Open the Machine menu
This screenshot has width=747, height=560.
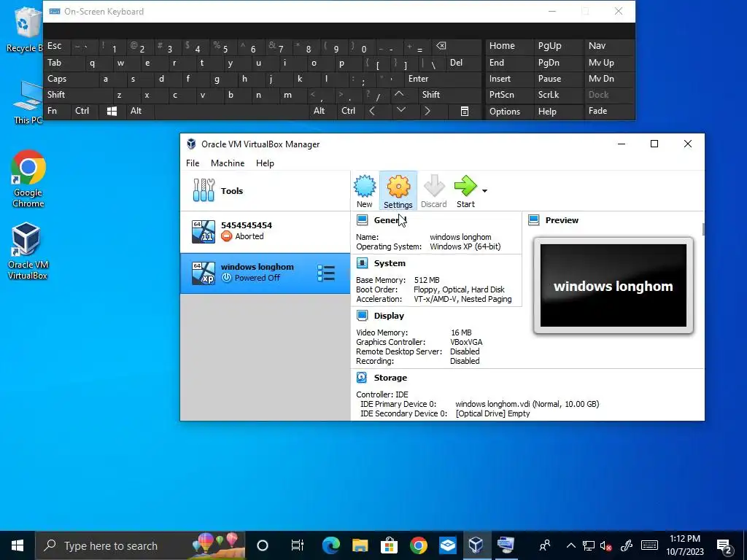coord(228,163)
